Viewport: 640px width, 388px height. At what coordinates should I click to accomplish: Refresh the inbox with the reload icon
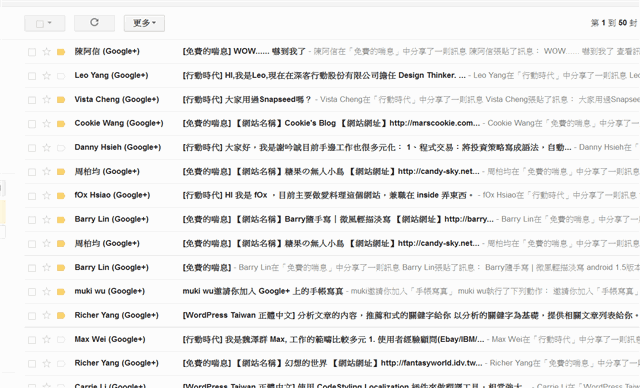94,23
